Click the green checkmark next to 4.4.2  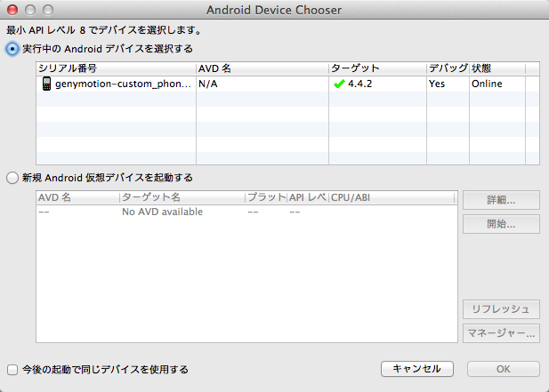(339, 84)
